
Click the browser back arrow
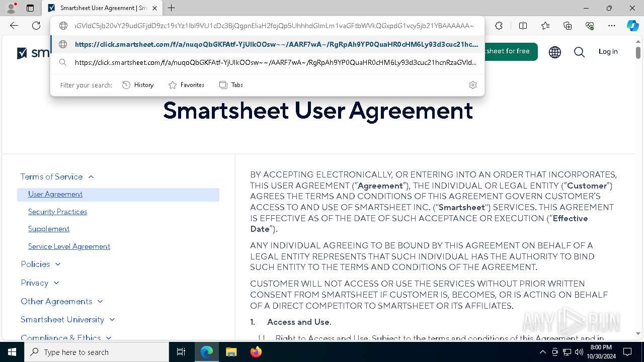coord(14,26)
